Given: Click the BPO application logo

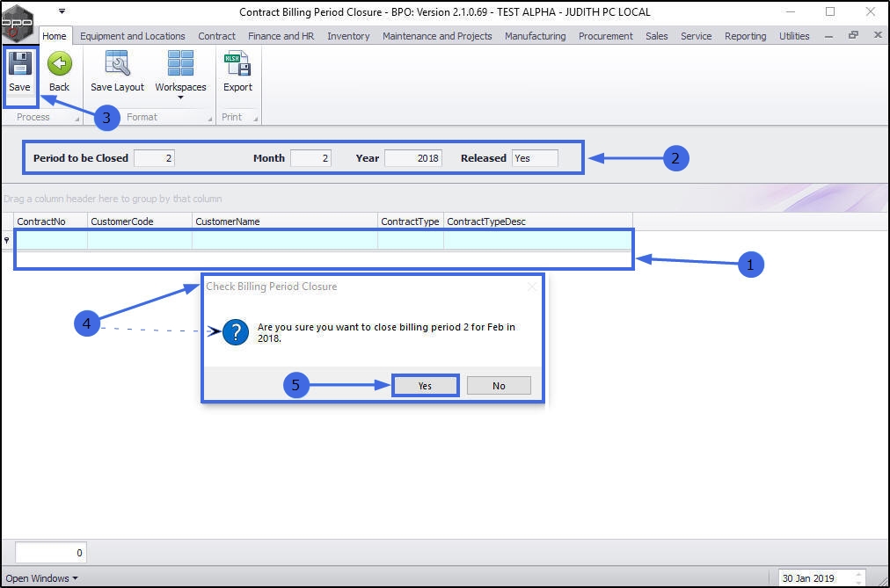Looking at the screenshot, I should coord(17,23).
